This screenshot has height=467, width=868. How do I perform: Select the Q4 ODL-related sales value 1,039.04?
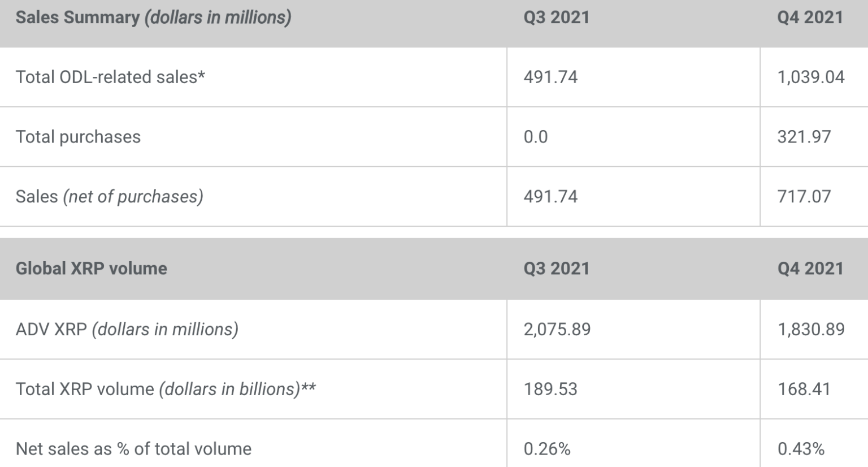tap(811, 77)
